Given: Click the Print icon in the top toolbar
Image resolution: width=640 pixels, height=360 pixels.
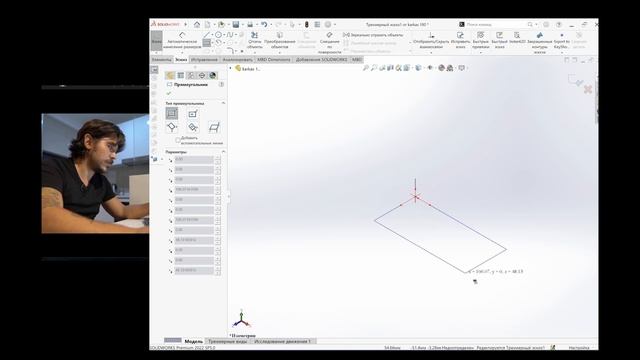Looking at the screenshot, I should click(250, 24).
